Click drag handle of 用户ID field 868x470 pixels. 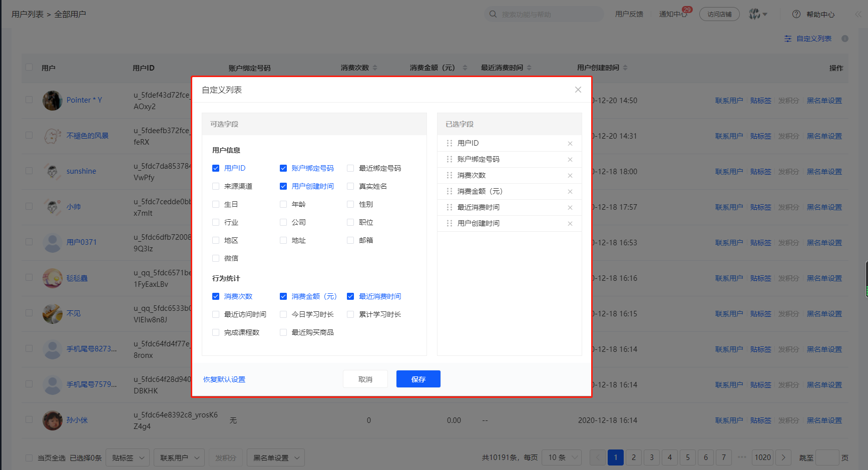tap(450, 143)
